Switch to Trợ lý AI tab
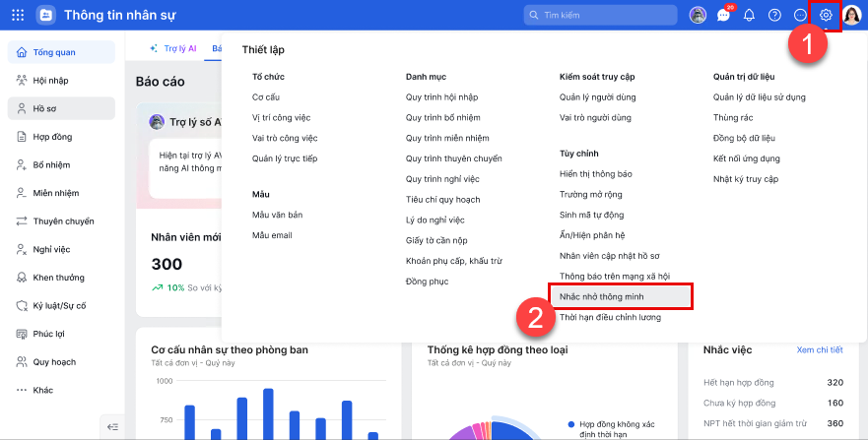The image size is (868, 440). coord(172,48)
